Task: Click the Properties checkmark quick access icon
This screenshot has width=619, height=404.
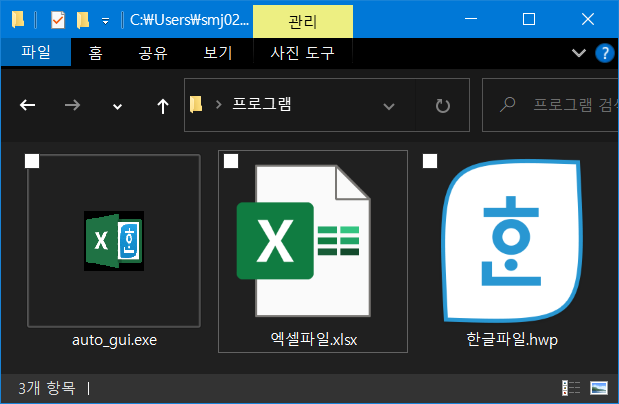Action: click(58, 20)
